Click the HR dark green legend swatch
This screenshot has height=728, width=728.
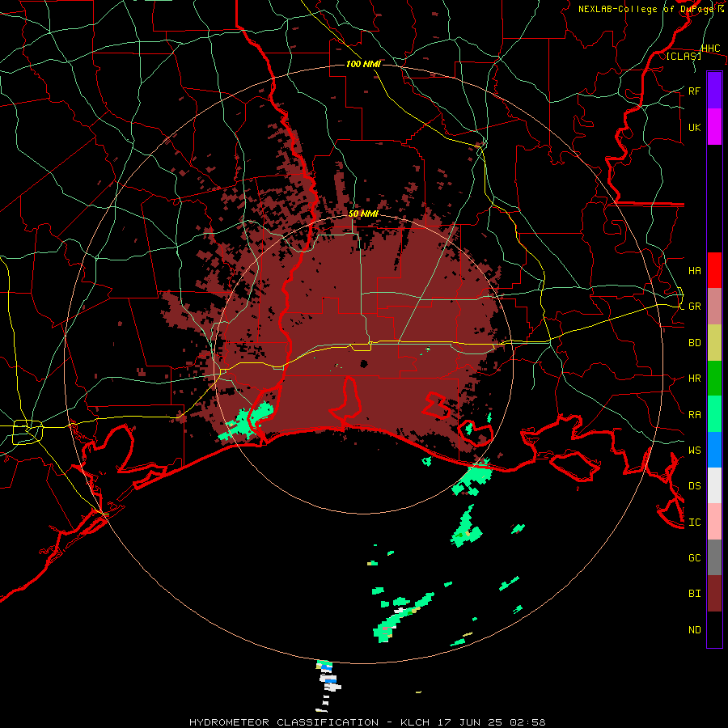point(714,379)
